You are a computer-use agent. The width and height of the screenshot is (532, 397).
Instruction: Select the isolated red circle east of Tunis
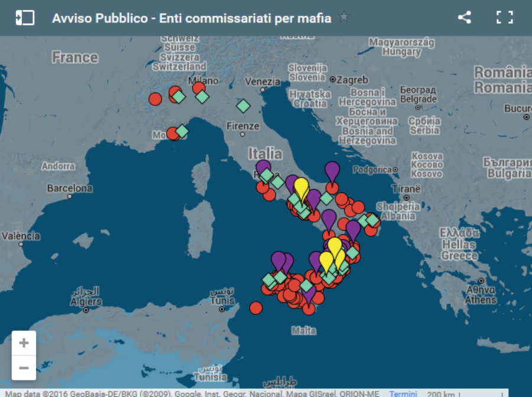click(256, 308)
